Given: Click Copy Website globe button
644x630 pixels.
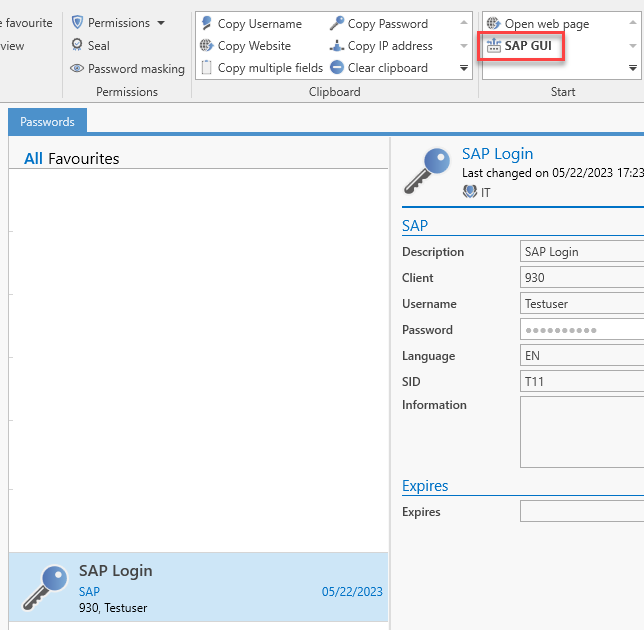Looking at the screenshot, I should pos(246,46).
